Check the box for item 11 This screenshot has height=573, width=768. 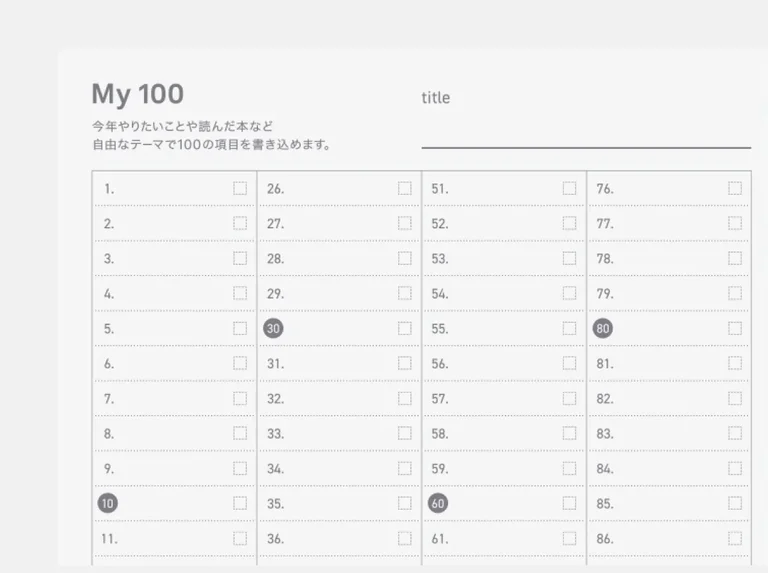pos(240,539)
